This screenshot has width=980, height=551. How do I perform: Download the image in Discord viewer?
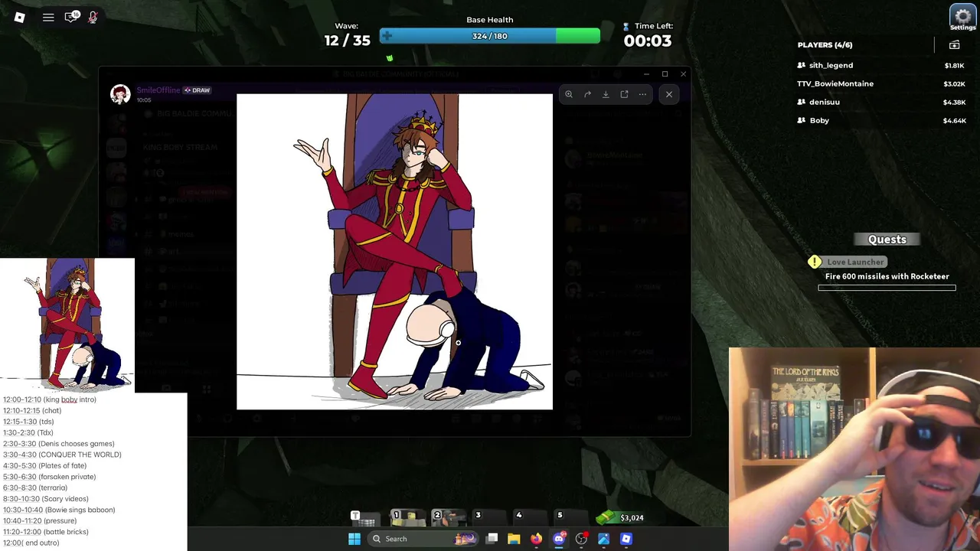(606, 94)
